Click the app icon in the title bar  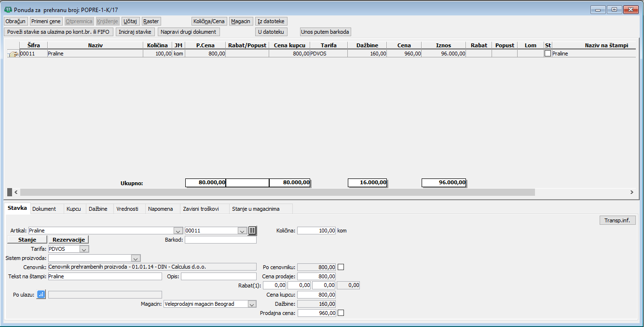pyautogui.click(x=8, y=9)
